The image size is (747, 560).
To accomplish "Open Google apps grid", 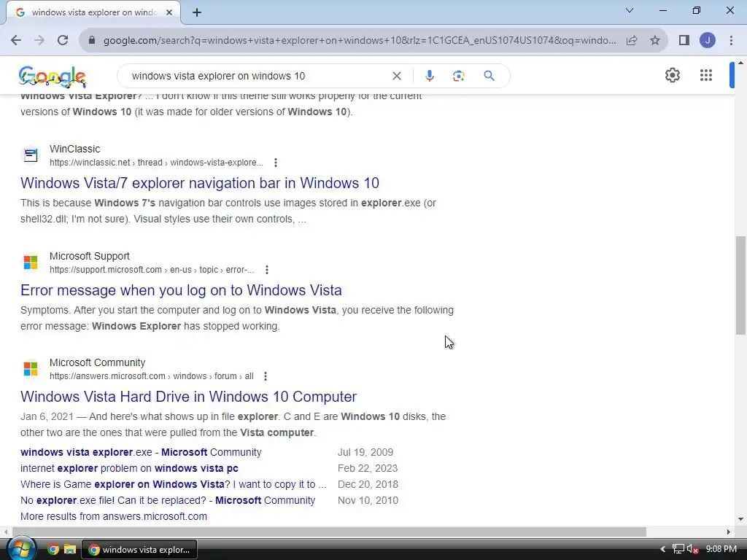I will click(x=706, y=75).
